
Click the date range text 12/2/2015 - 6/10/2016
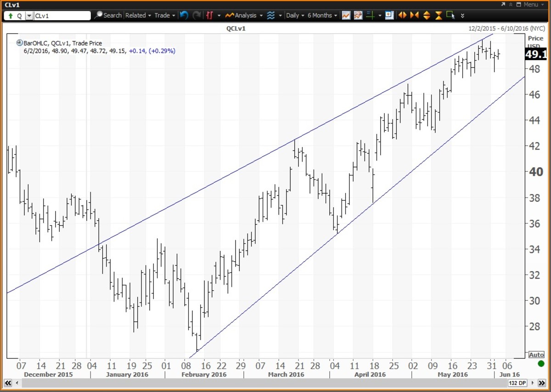[x=507, y=28]
